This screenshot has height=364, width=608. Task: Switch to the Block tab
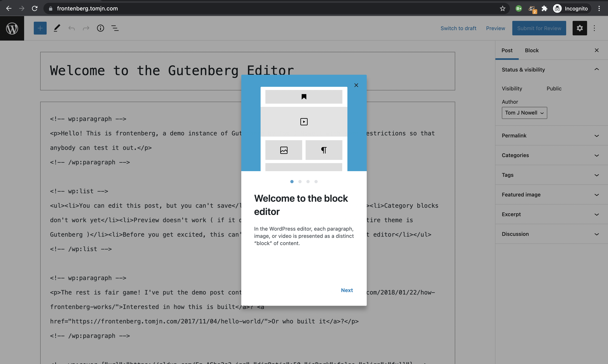[x=532, y=50]
